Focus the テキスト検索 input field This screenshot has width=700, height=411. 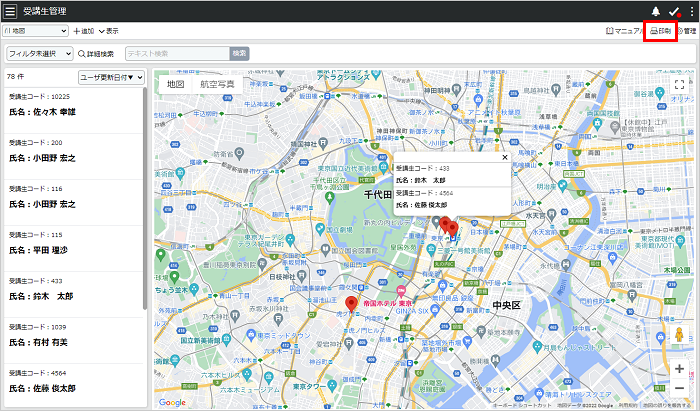pos(178,54)
